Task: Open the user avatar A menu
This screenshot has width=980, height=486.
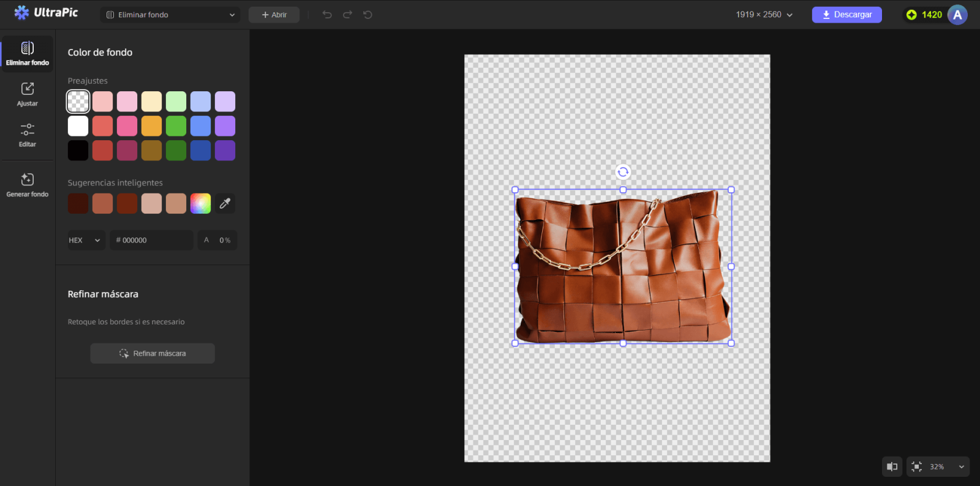Action: tap(957, 15)
